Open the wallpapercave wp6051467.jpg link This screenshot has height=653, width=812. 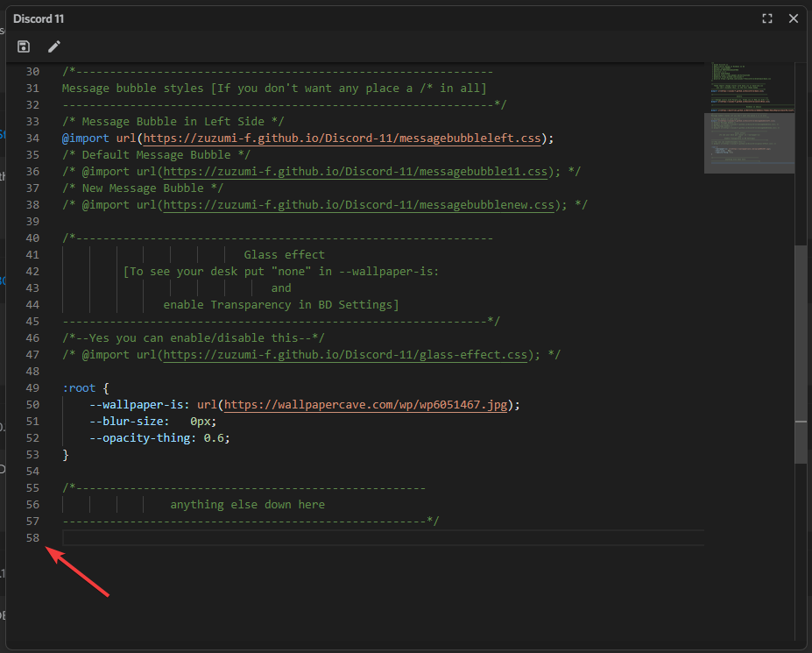[x=365, y=405]
